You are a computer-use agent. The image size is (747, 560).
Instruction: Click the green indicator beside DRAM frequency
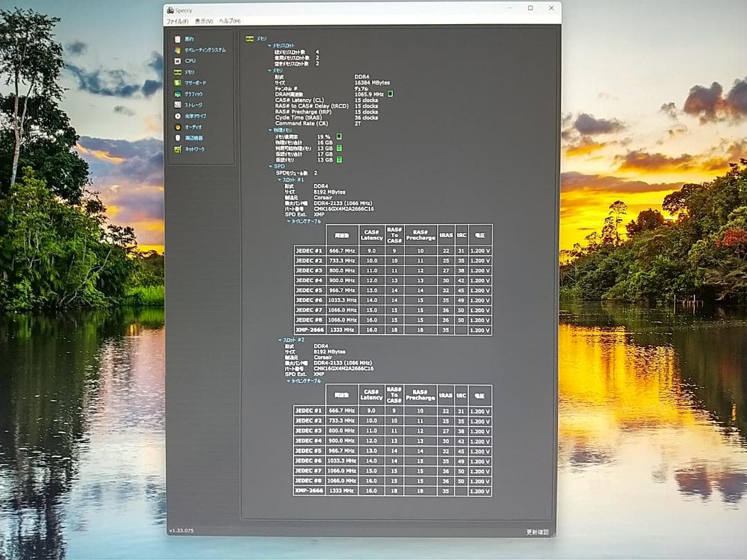(x=390, y=93)
